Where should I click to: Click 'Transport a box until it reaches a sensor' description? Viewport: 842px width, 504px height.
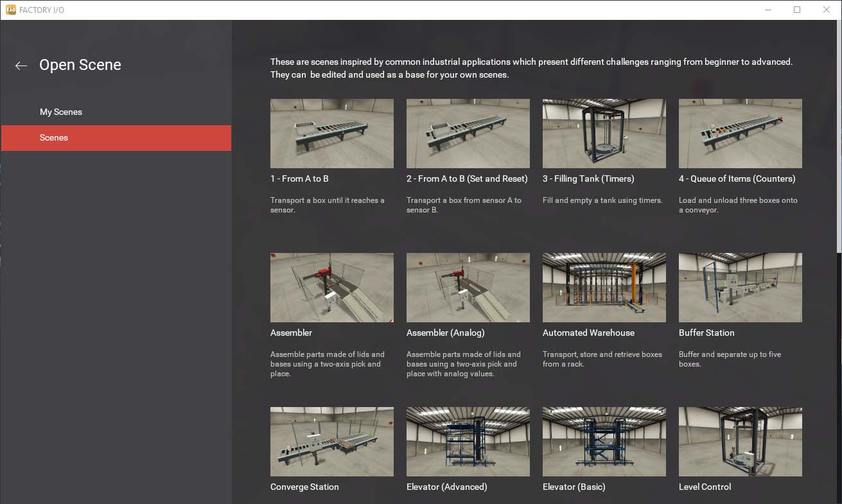pos(328,205)
